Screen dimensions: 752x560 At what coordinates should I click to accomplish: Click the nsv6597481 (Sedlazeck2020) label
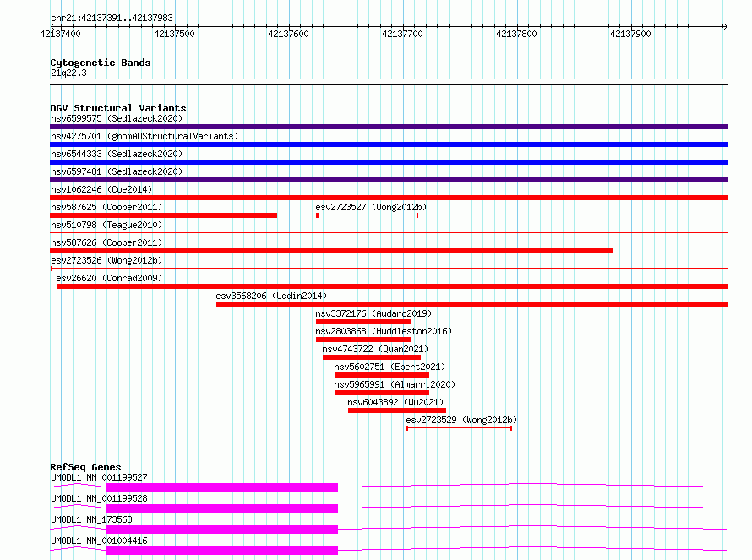pyautogui.click(x=117, y=171)
